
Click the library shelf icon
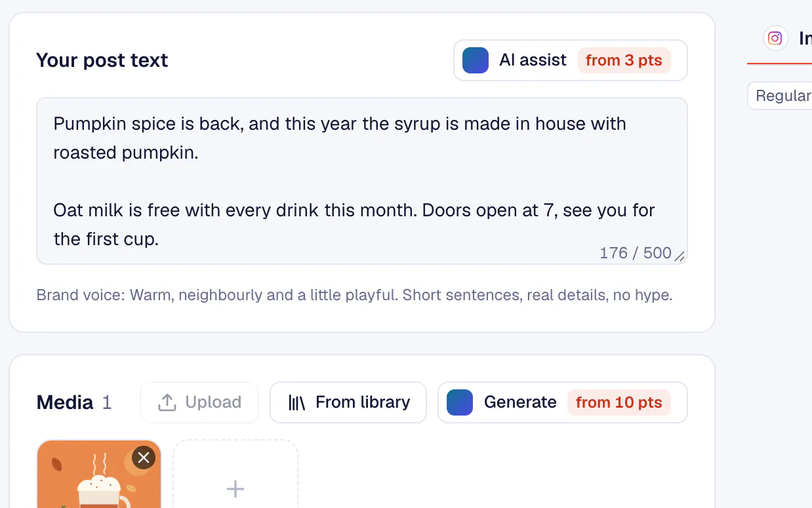[x=297, y=402]
